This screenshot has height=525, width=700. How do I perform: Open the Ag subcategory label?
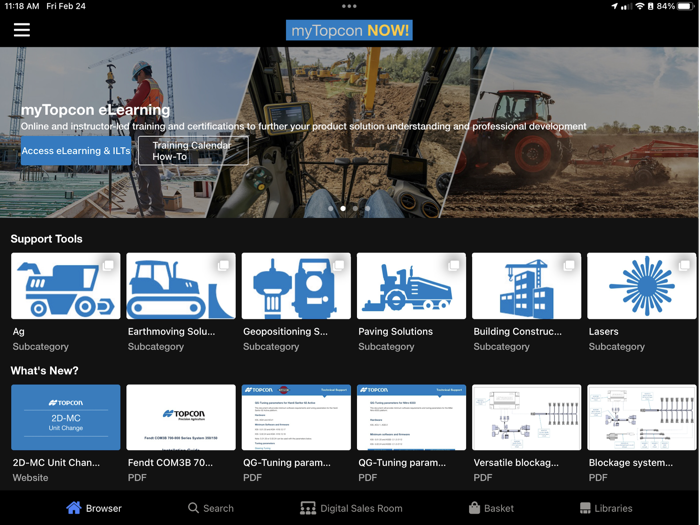[x=19, y=332]
